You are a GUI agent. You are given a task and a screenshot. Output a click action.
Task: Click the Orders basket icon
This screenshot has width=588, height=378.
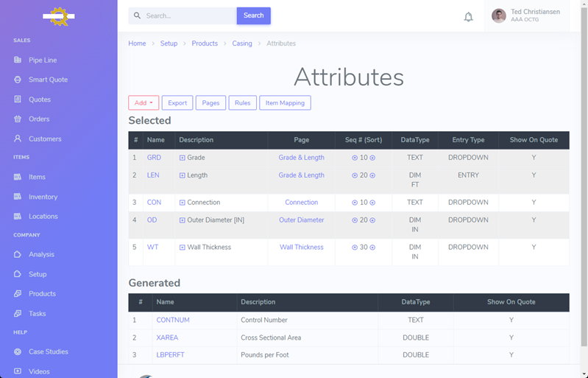pos(18,119)
